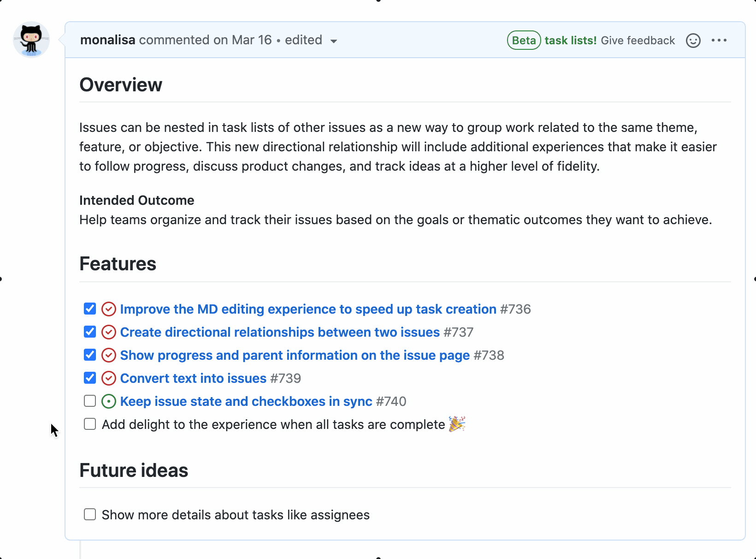Viewport: 756px width, 559px height.
Task: Click closed status icon for issue #739
Action: (x=109, y=378)
